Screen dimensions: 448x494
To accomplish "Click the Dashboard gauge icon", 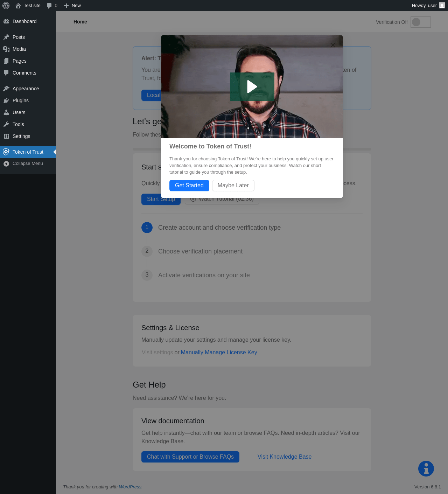I will tap(6, 21).
